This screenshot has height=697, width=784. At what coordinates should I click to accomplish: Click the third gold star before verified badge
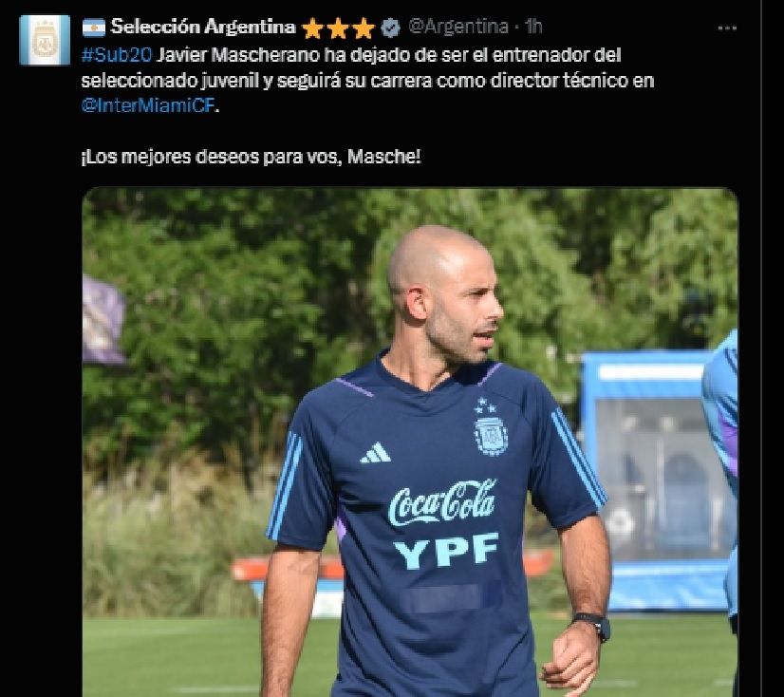363,28
